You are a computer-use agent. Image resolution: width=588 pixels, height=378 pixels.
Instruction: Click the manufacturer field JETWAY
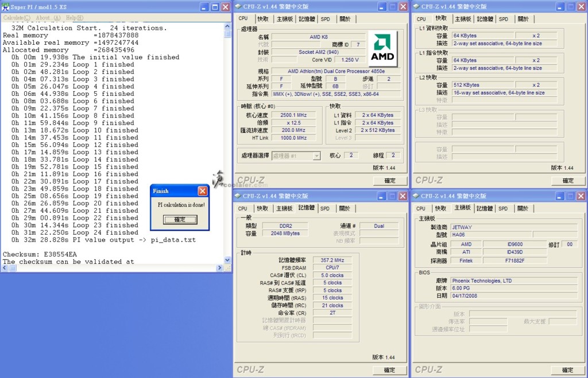(x=514, y=227)
